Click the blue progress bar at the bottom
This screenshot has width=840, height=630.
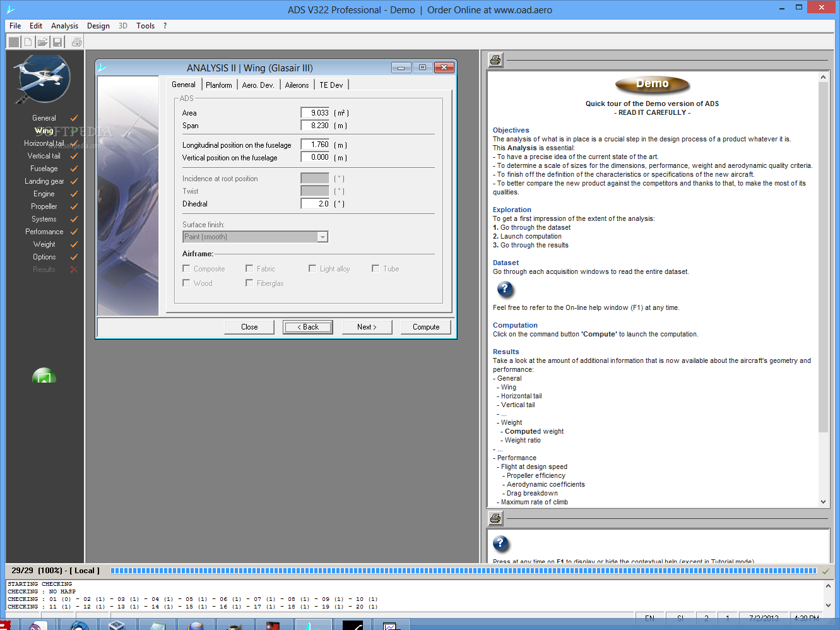[x=464, y=571]
